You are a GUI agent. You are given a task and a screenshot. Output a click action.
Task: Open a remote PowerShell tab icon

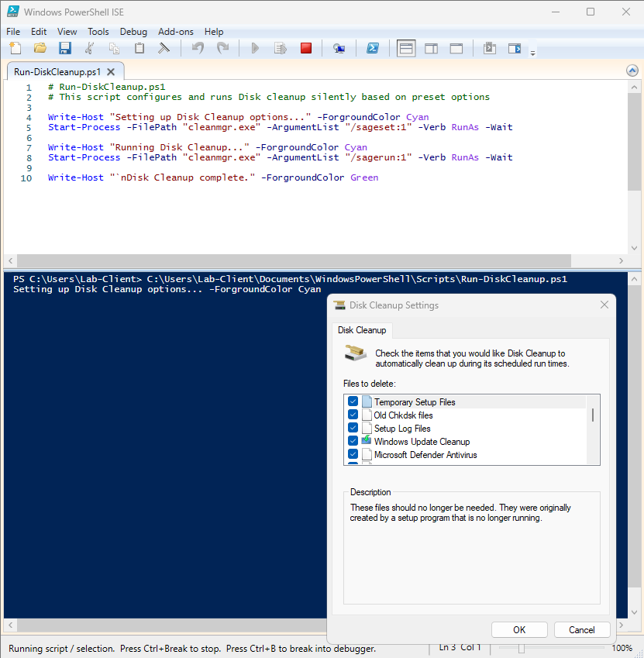[x=339, y=47]
